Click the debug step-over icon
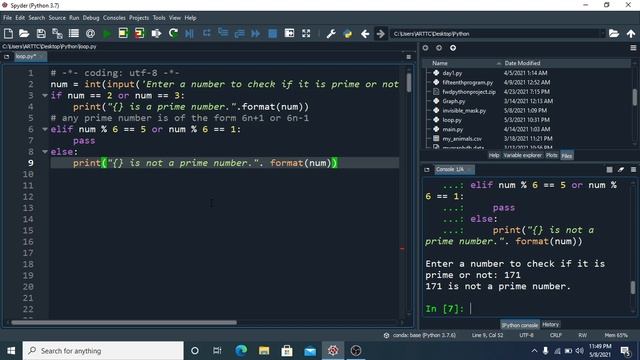 point(206,33)
